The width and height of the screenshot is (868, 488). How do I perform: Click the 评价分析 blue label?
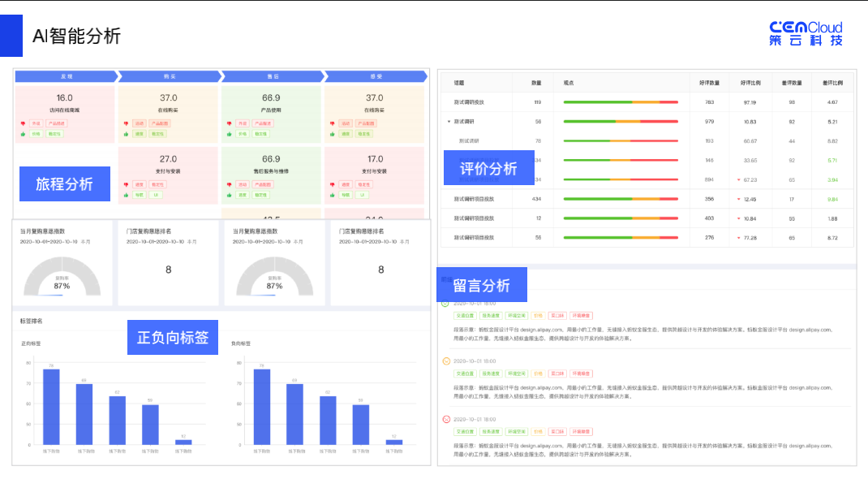(x=493, y=167)
